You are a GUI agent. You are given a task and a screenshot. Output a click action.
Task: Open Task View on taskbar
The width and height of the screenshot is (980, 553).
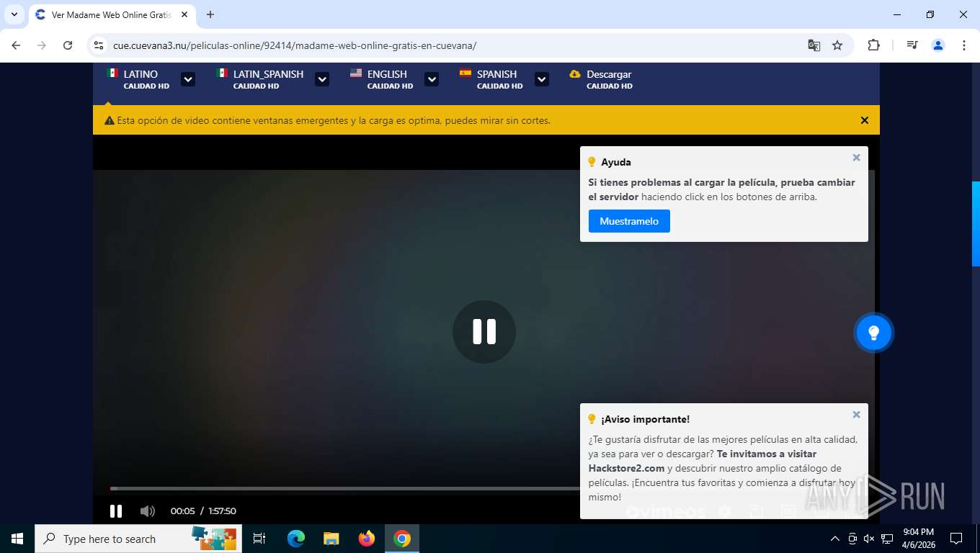259,539
